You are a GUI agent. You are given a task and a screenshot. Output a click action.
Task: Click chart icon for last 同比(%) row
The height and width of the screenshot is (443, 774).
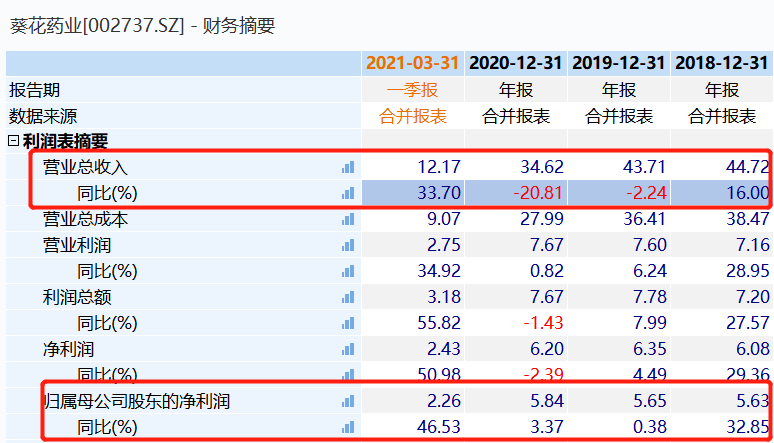click(348, 427)
